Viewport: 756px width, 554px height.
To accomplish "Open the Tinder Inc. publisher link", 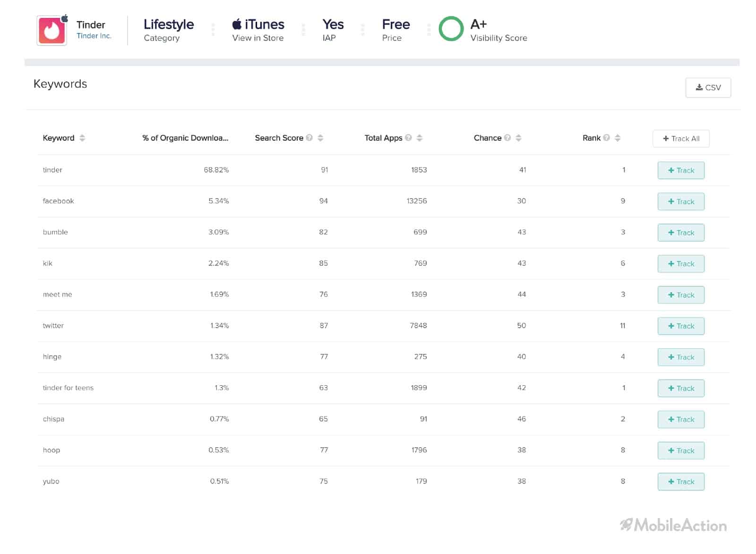I will point(94,36).
